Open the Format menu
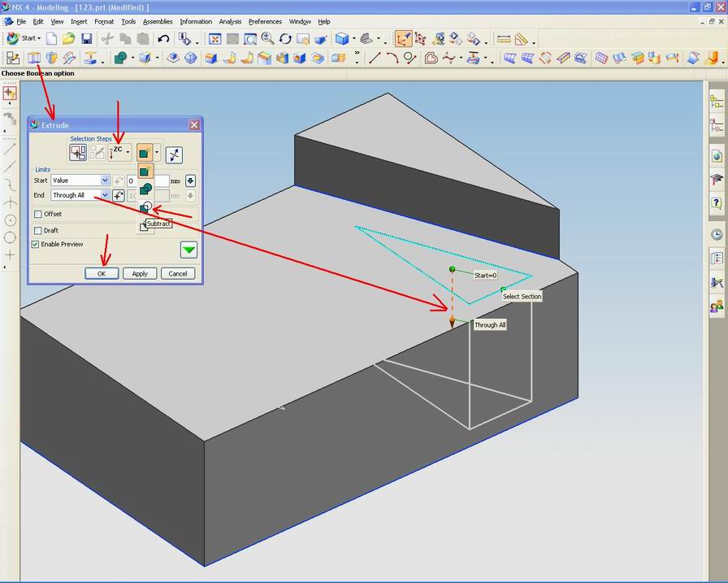 (x=104, y=21)
